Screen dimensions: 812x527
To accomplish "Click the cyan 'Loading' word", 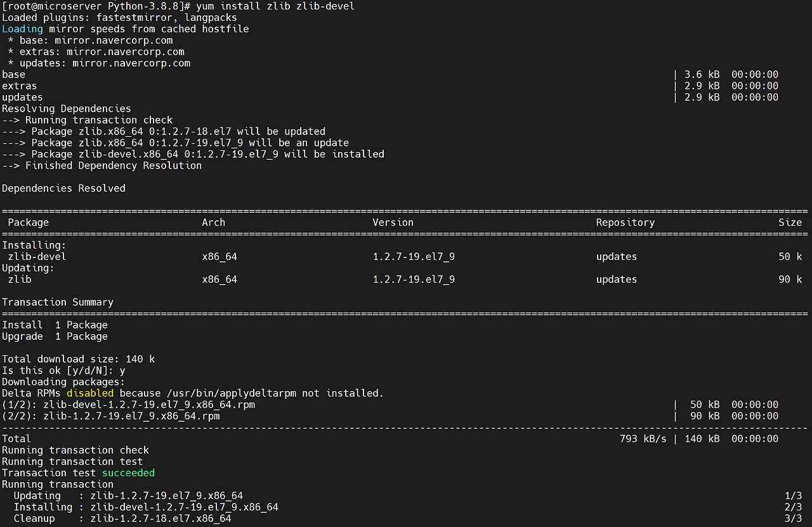I will (x=22, y=29).
